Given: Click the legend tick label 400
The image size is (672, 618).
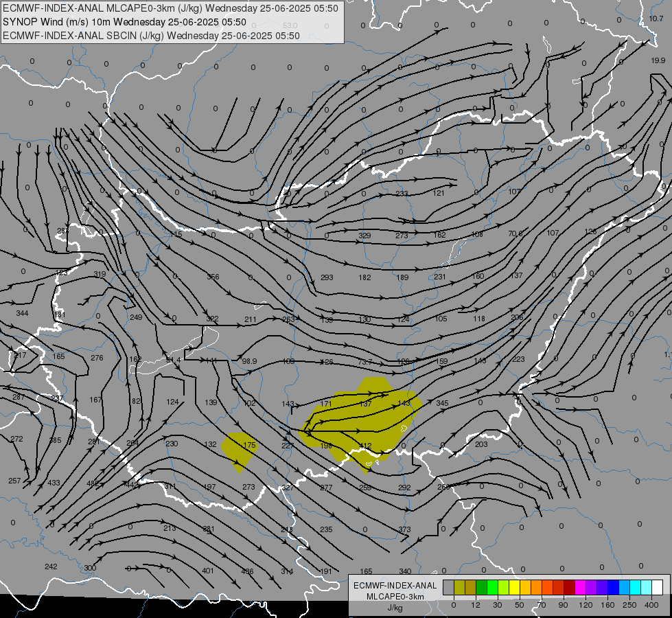Looking at the screenshot, I should 651,605.
